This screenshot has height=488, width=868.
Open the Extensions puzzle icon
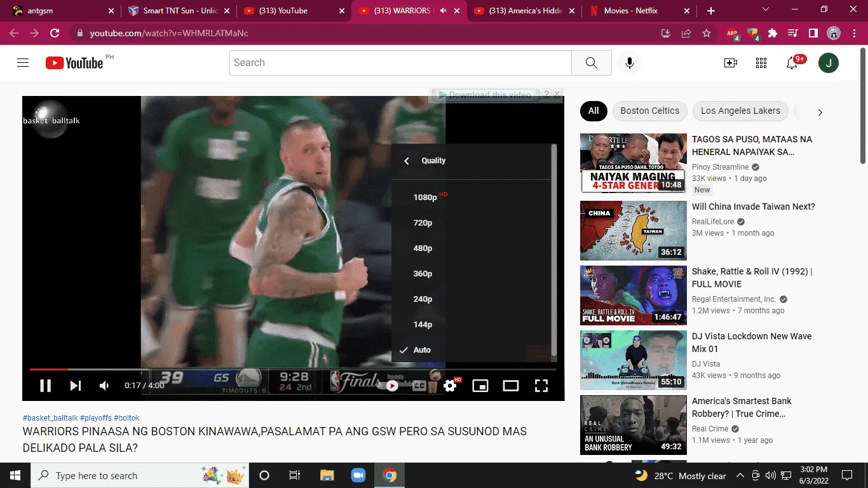coord(773,33)
